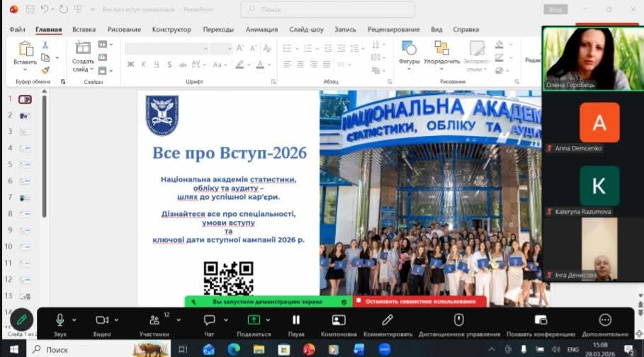
Task: Expand audio options arrow next to microphone
Action: point(76,320)
